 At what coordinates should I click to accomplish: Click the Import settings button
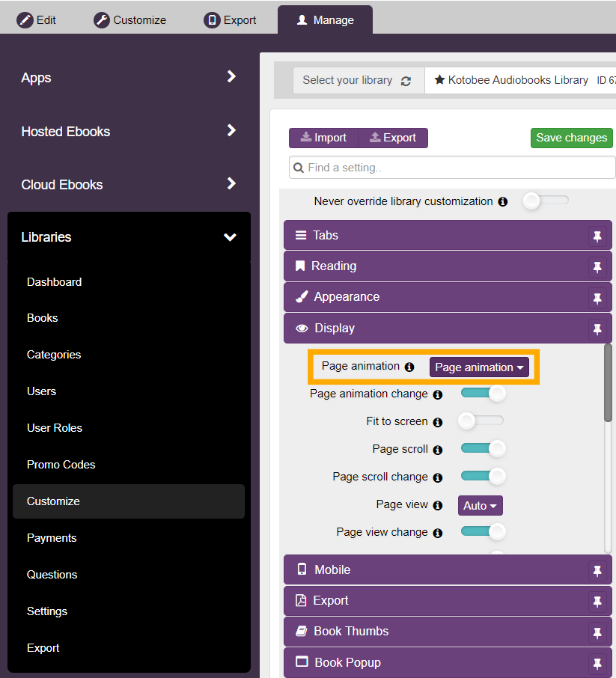pos(323,138)
